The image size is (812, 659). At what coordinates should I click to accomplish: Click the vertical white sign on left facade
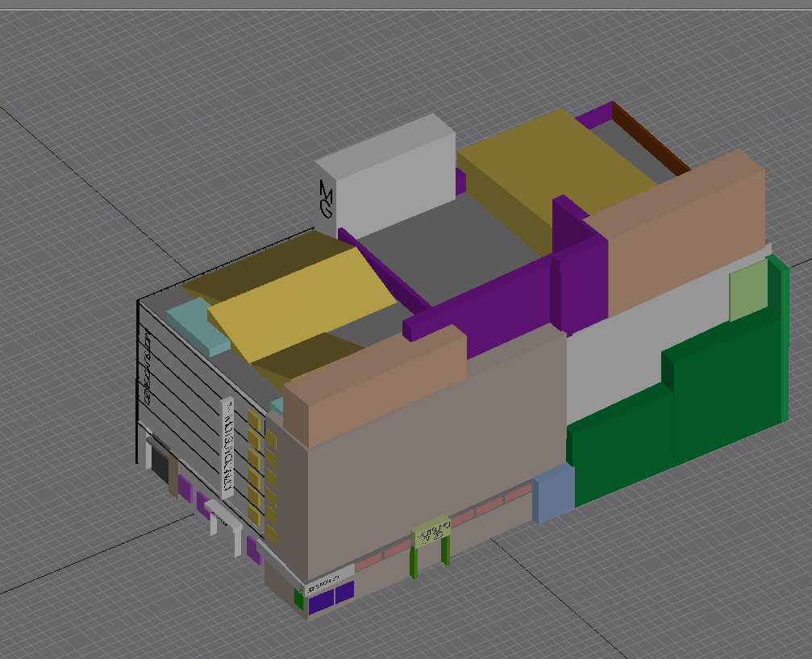(x=227, y=446)
